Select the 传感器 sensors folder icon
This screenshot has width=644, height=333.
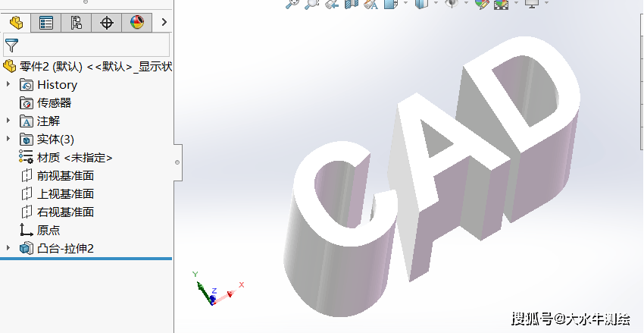(x=27, y=102)
